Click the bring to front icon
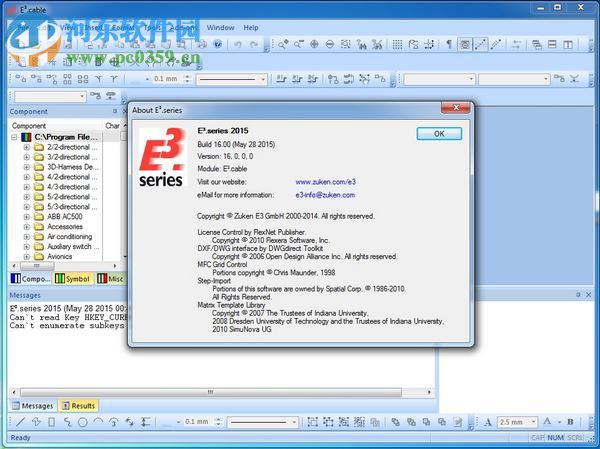600x449 pixels. pos(395,422)
